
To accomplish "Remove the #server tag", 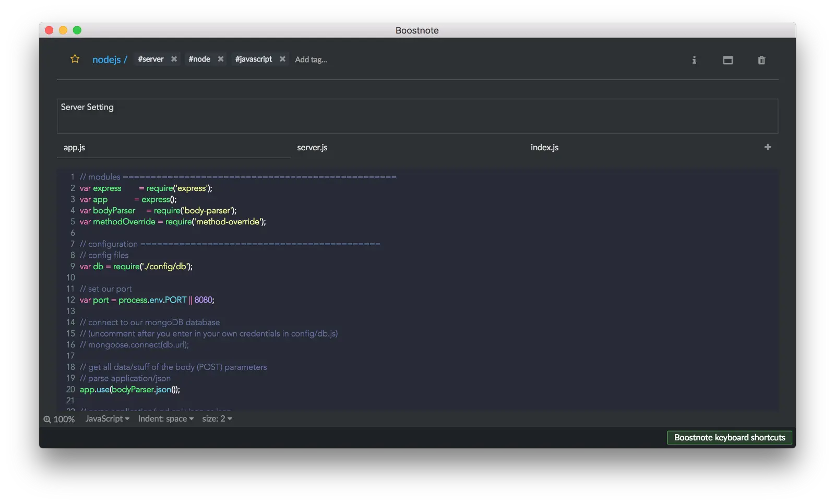I will [x=174, y=59].
